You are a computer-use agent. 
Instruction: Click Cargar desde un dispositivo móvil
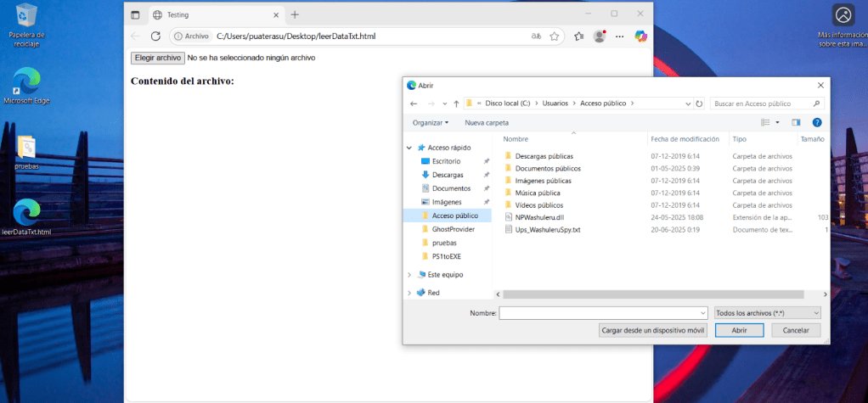click(x=652, y=330)
